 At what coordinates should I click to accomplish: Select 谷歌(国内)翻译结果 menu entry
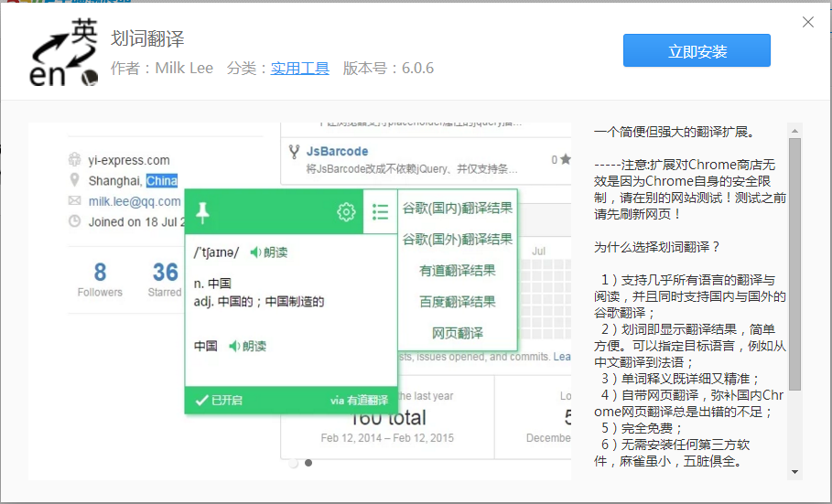tap(458, 208)
